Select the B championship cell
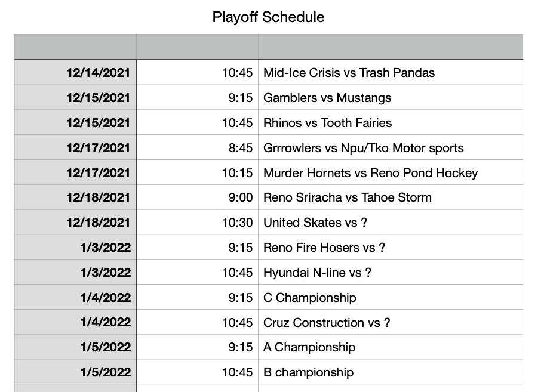Image resolution: width=544 pixels, height=392 pixels. pyautogui.click(x=308, y=372)
